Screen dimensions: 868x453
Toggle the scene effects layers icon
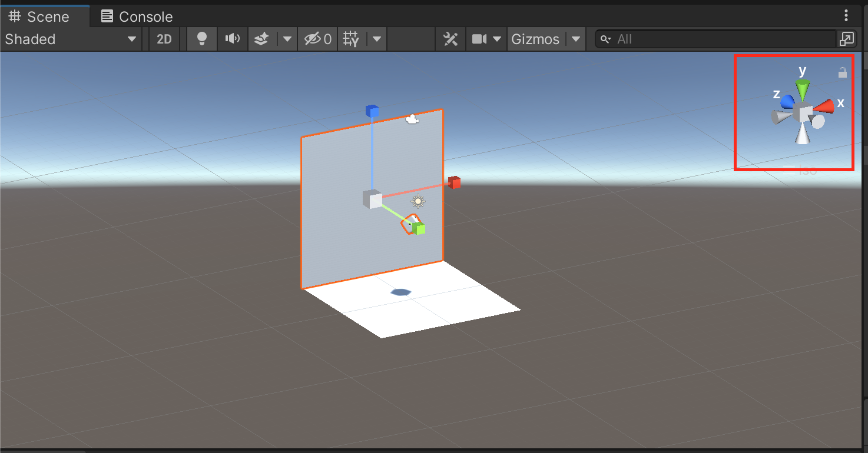261,39
